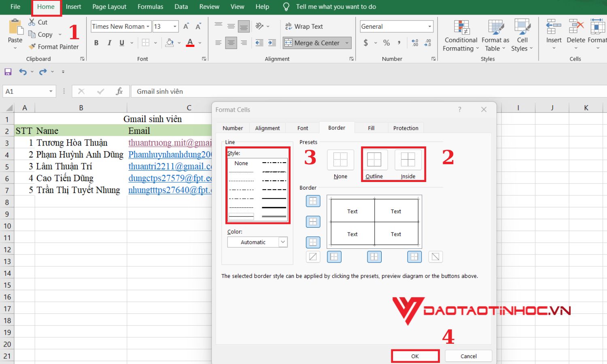Select the Format Painter tool
The width and height of the screenshot is (607, 364).
(54, 47)
